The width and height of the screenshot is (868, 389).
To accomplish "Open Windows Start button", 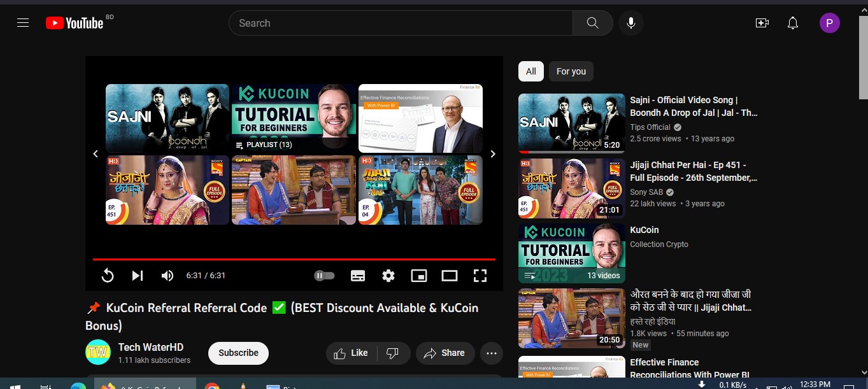I will pos(15,385).
